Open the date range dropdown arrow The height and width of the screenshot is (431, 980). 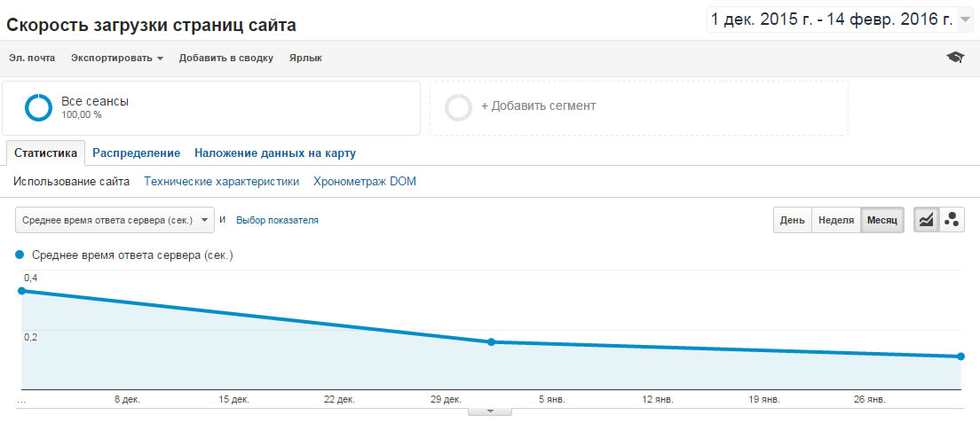coord(963,20)
